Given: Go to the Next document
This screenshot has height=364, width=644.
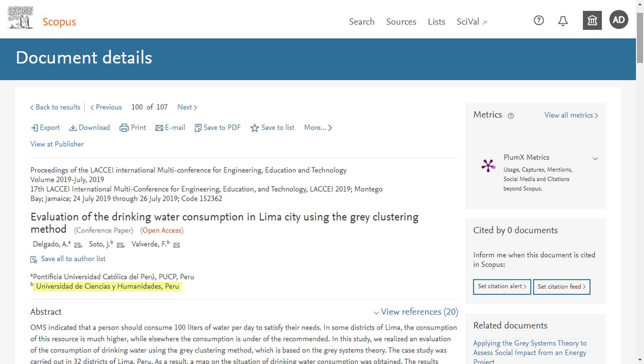Looking at the screenshot, I should [187, 107].
